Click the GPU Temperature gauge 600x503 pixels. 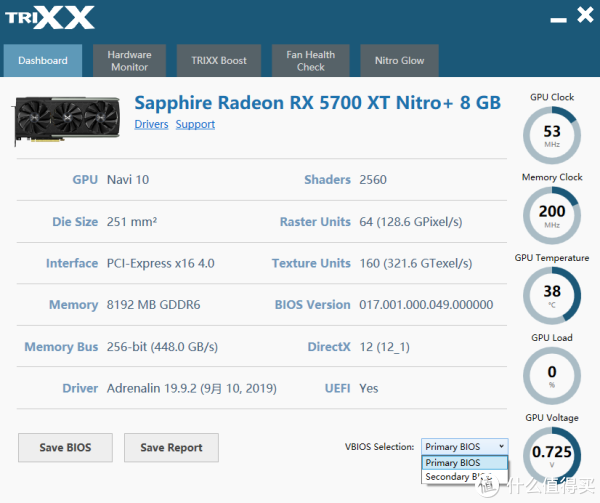click(552, 296)
